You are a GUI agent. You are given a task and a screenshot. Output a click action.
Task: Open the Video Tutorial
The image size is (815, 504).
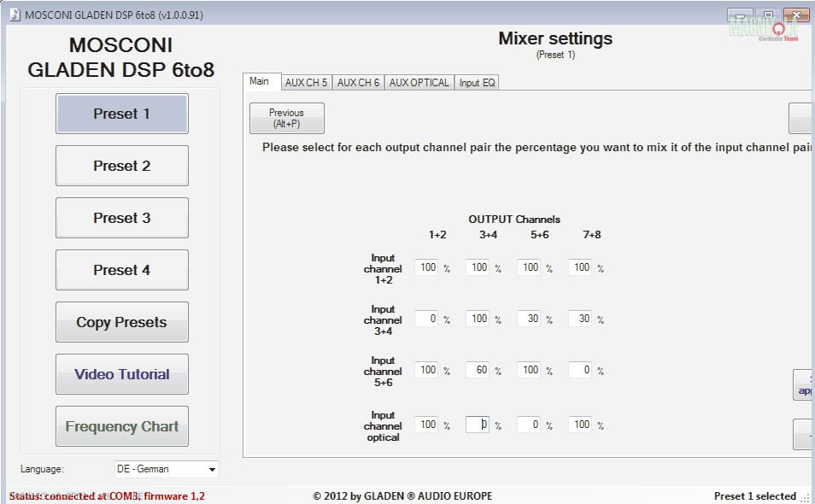[121, 374]
